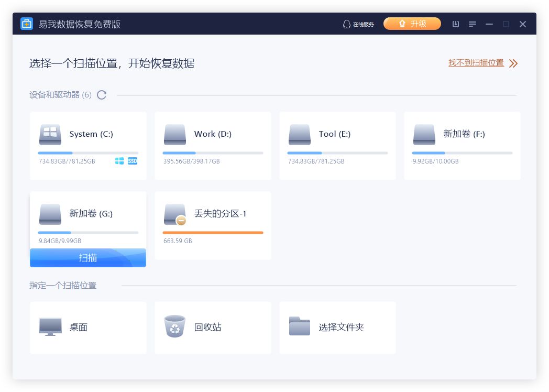Click the orange 升级 upgrade button
The image size is (549, 392).
[412, 24]
